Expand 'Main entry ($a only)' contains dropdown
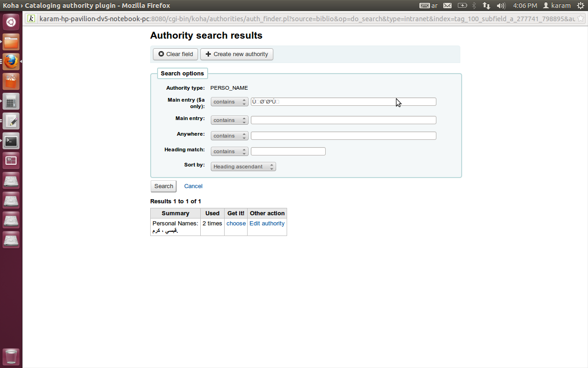The width and height of the screenshot is (588, 368). coord(229,102)
